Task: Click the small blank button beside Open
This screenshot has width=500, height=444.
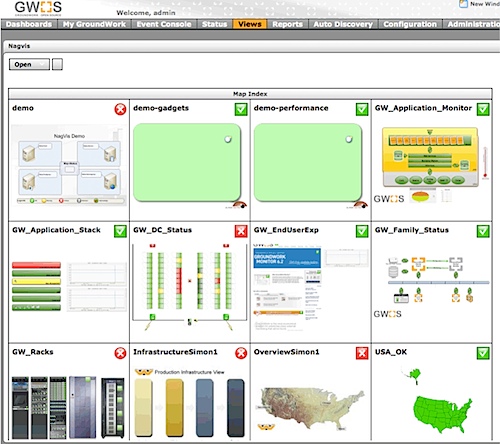Action: (x=57, y=64)
